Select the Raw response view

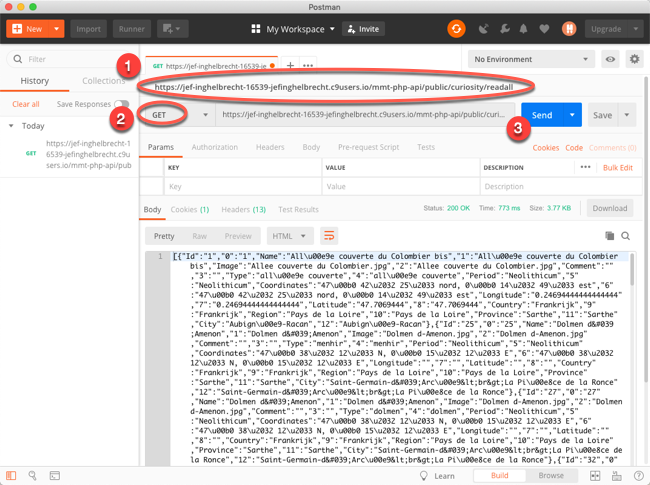200,236
